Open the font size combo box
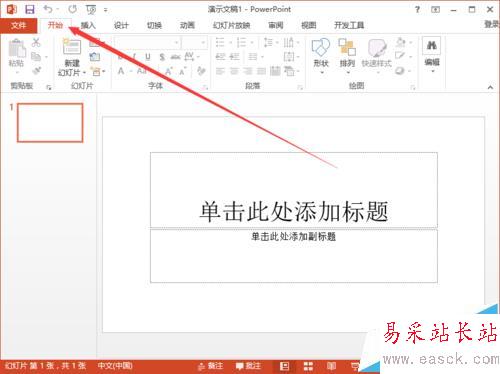Viewport: 500px width, 374px height. click(x=194, y=43)
